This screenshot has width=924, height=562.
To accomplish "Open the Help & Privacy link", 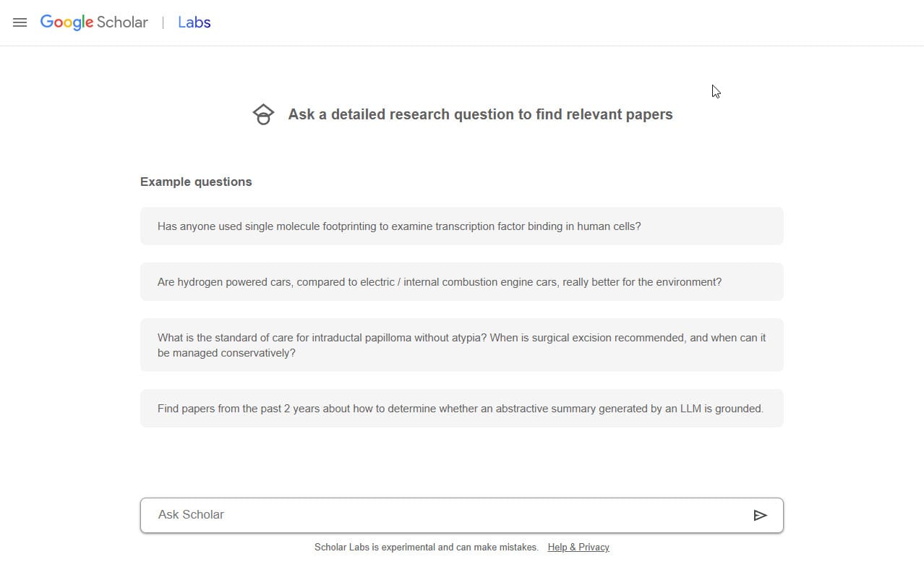I will pyautogui.click(x=578, y=548).
